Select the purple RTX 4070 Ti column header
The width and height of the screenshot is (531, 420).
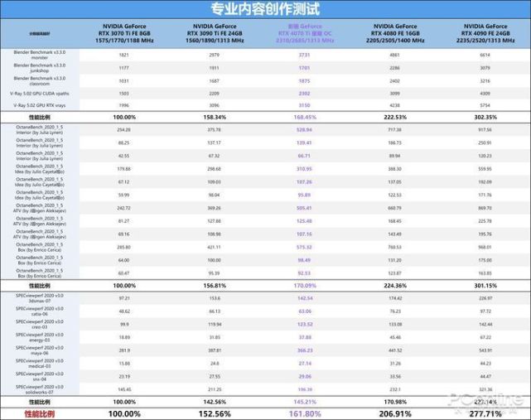pyautogui.click(x=305, y=33)
